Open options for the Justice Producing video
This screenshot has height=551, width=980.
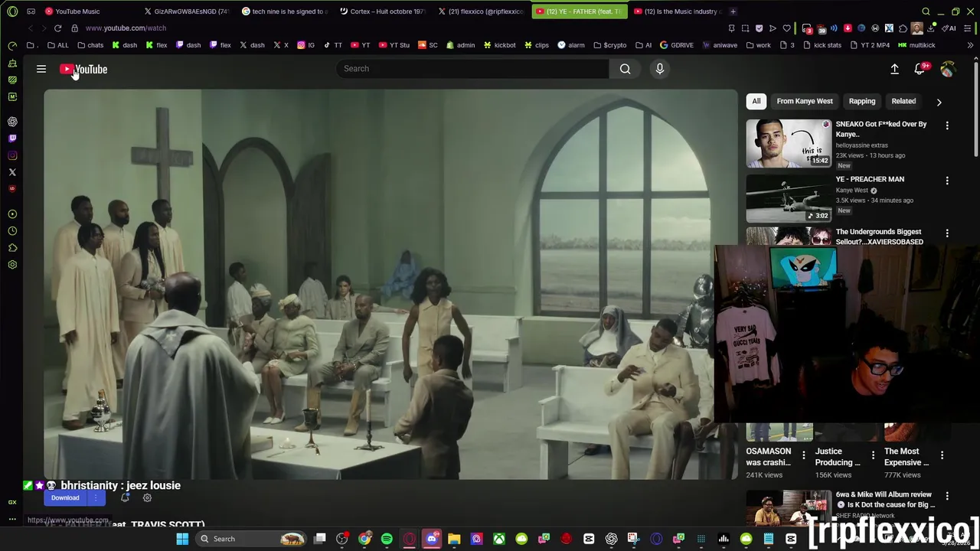point(873,455)
